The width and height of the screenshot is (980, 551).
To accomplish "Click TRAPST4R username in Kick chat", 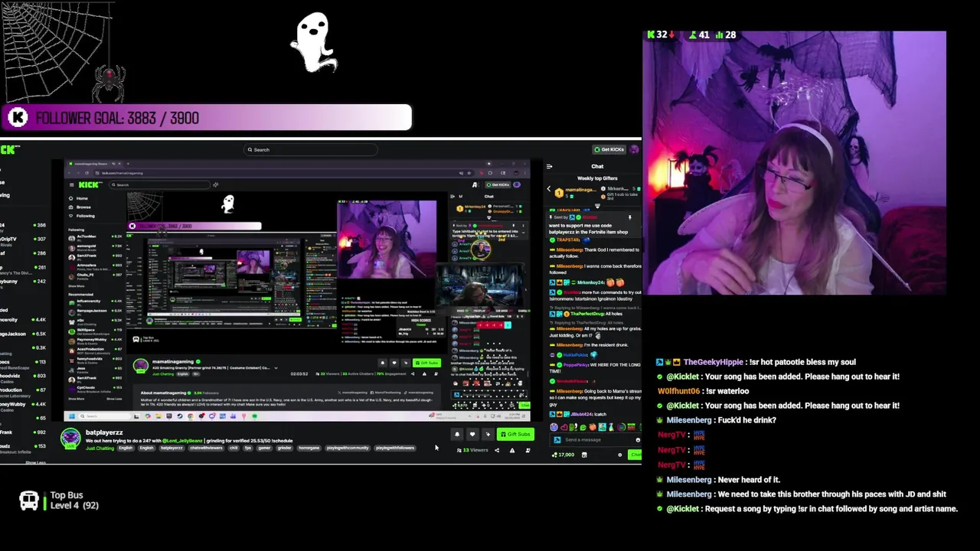I will (x=568, y=240).
